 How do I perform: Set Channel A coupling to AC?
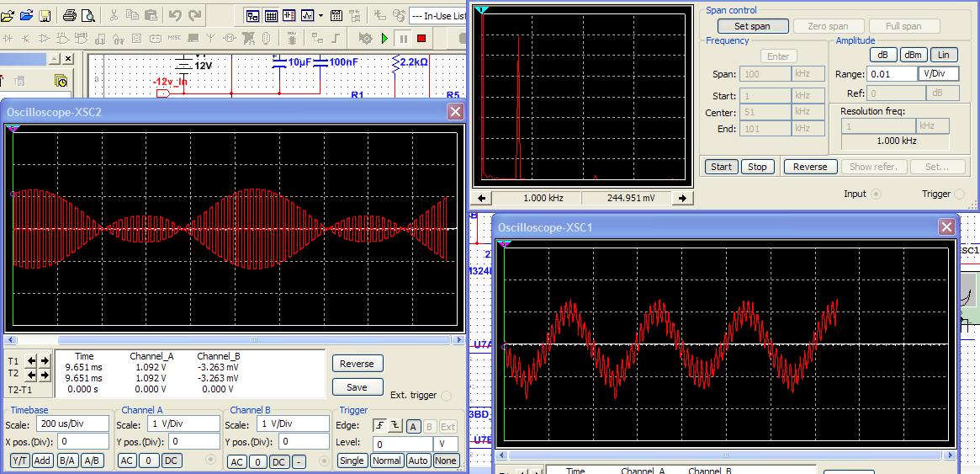pyautogui.click(x=127, y=461)
